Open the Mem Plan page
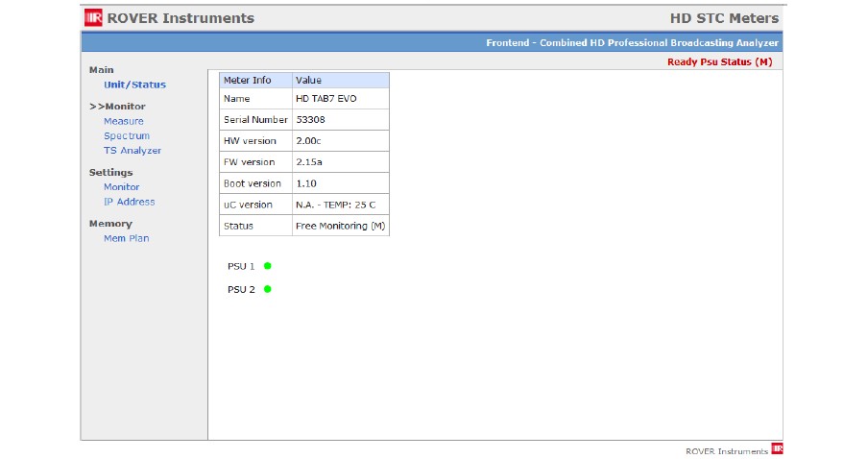Image resolution: width=868 pixels, height=459 pixels. [126, 238]
